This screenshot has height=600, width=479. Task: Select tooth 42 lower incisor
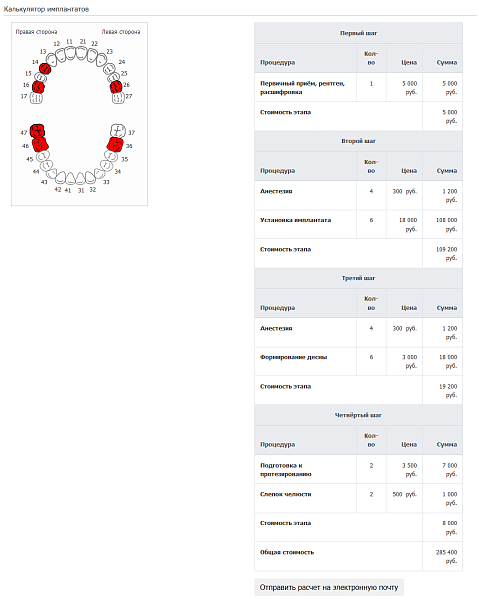[x=60, y=178]
